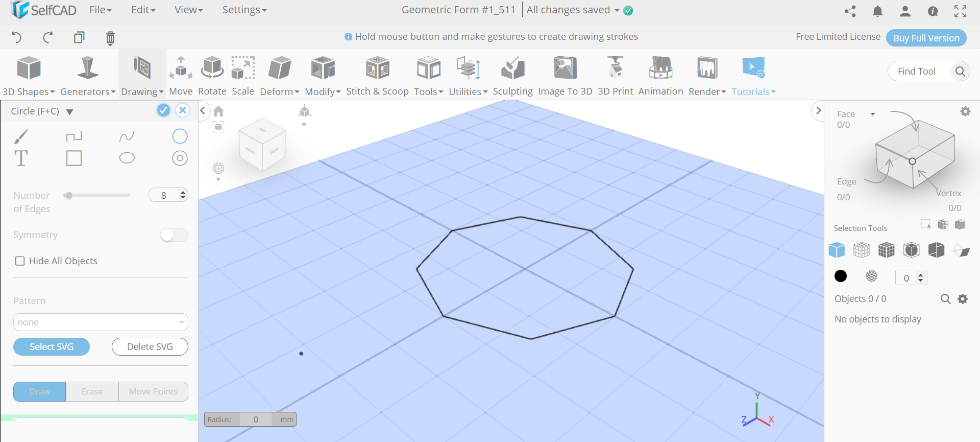Screen dimensions: 980x442
Task: Open Stitch & Scoop tool
Action: coord(377,76)
